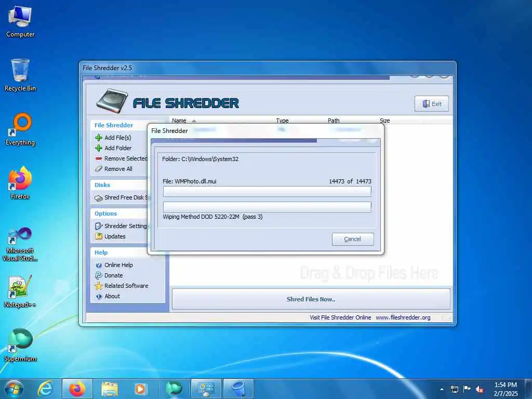Click the Supermium taskbar icon
Image resolution: width=532 pixels, height=399 pixels.
tap(174, 389)
